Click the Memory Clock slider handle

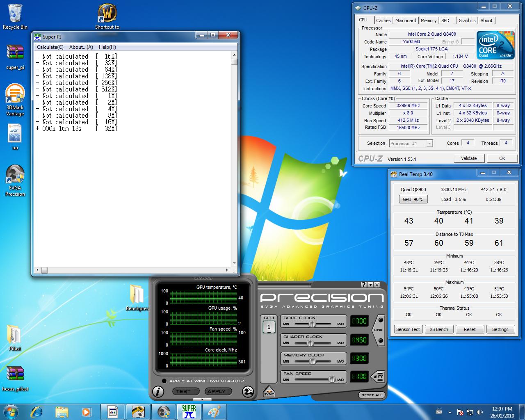tap(313, 361)
